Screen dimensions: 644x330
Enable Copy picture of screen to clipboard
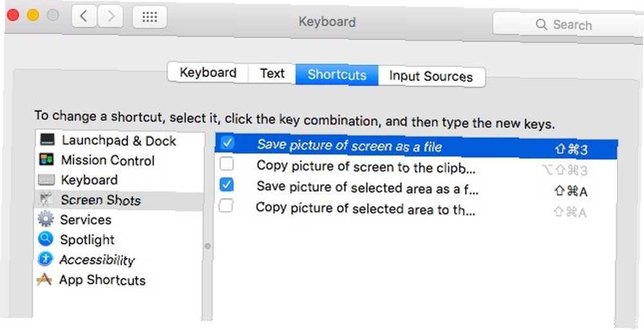pos(226,164)
